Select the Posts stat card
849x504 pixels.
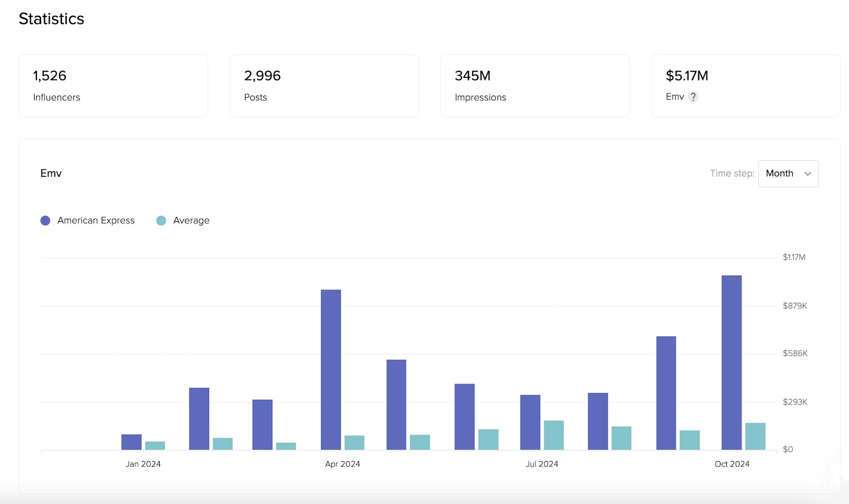[x=324, y=85]
